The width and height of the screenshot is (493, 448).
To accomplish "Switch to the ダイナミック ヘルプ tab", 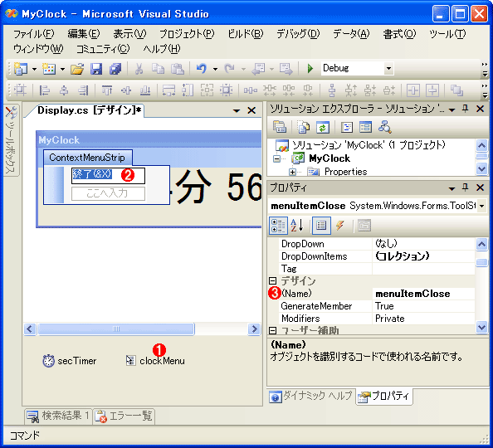I will point(311,396).
